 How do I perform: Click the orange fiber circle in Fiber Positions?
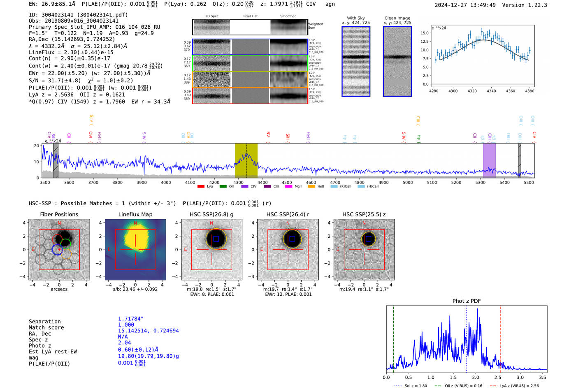click(66, 254)
